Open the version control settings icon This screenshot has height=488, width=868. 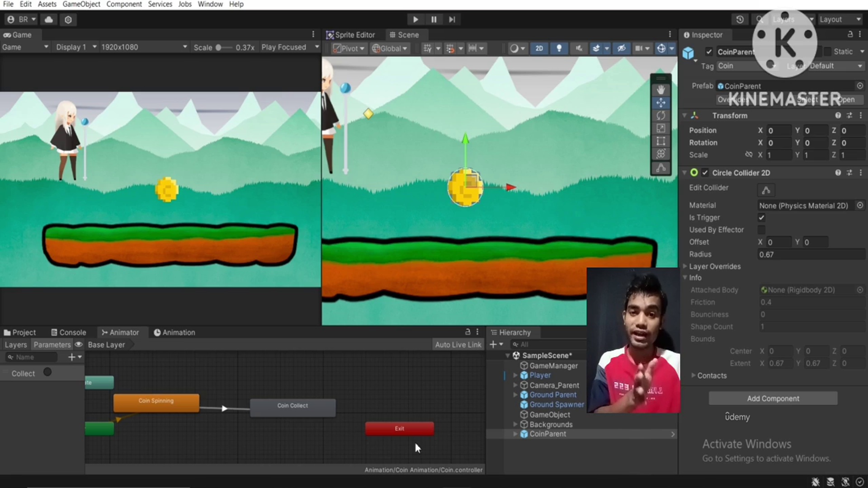[68, 19]
